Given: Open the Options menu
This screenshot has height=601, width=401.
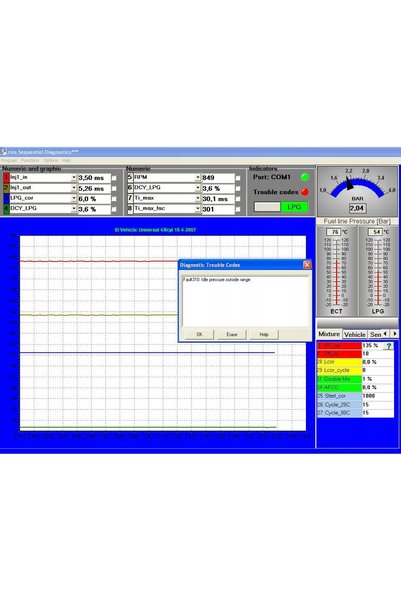Looking at the screenshot, I should (x=51, y=161).
